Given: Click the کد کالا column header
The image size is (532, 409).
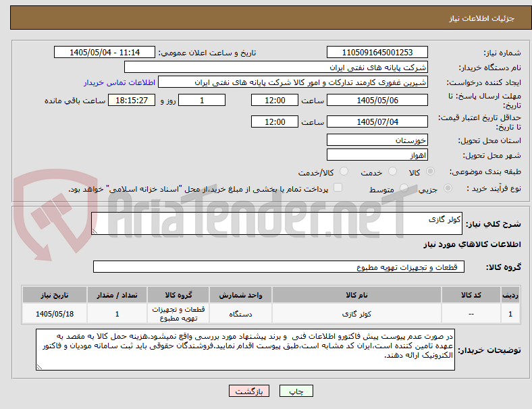Looking at the screenshot, I should [471, 295].
